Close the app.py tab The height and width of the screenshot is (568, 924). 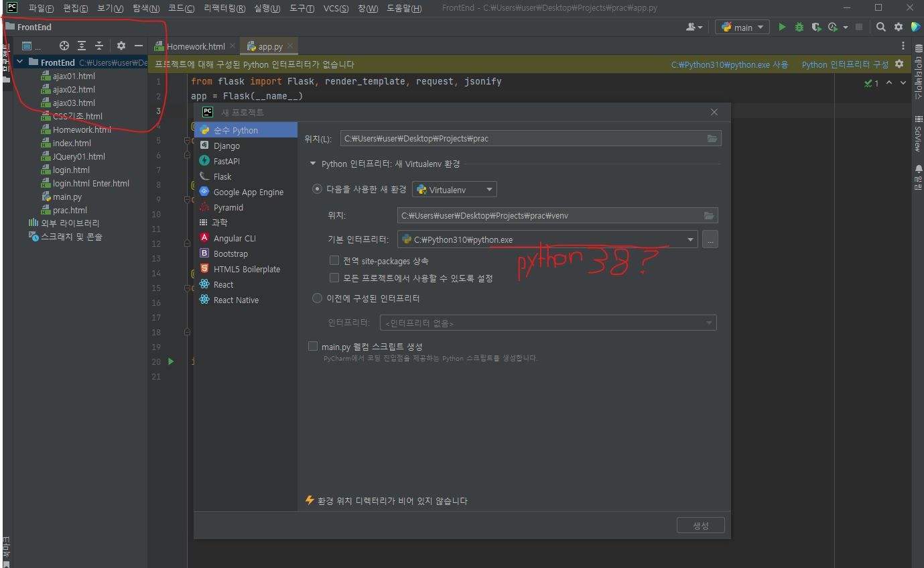click(x=290, y=46)
